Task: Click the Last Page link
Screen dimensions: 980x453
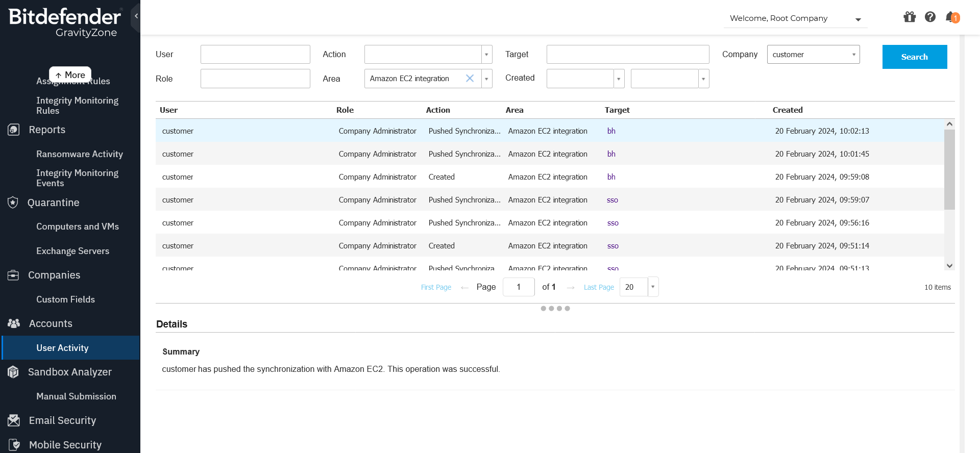Action: [599, 288]
